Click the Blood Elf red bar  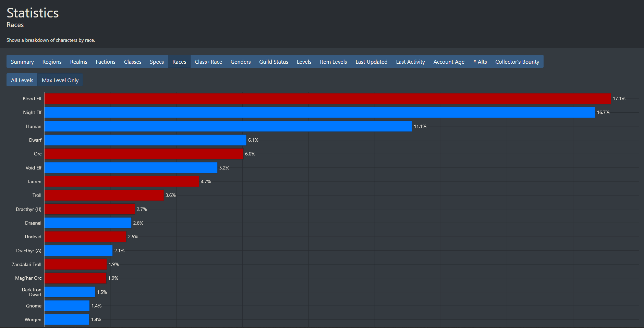pyautogui.click(x=327, y=99)
